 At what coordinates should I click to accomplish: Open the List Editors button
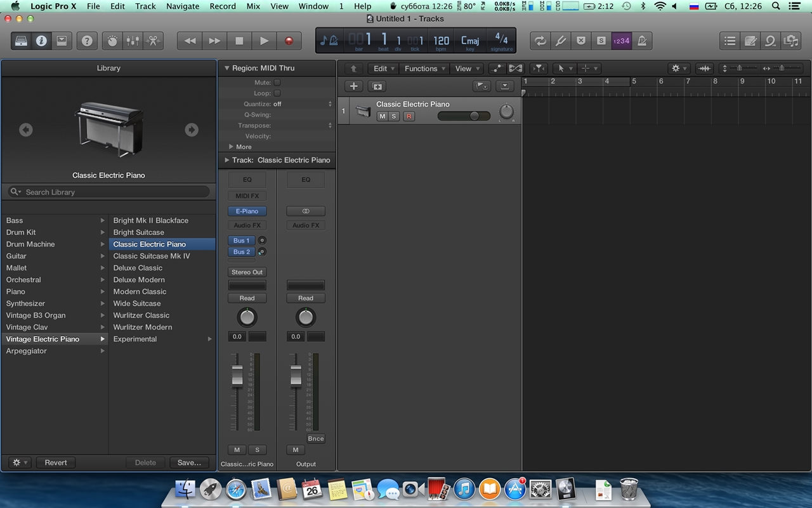(x=730, y=41)
